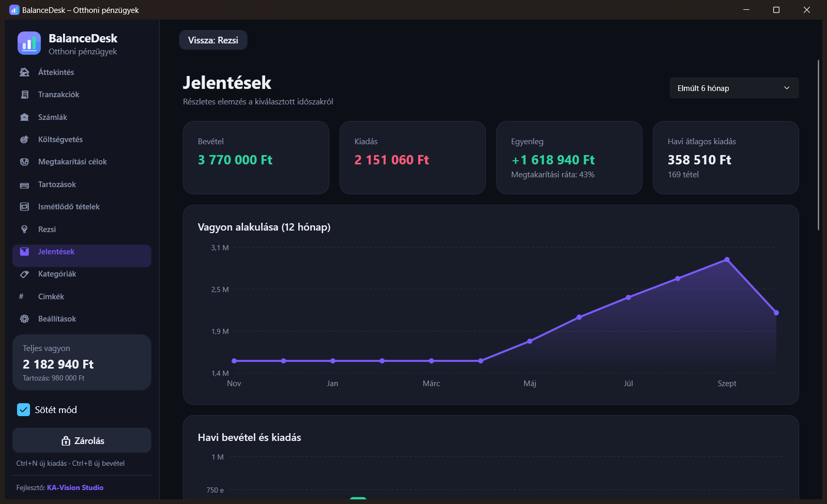Select Költségvetés in the sidebar

click(82, 140)
